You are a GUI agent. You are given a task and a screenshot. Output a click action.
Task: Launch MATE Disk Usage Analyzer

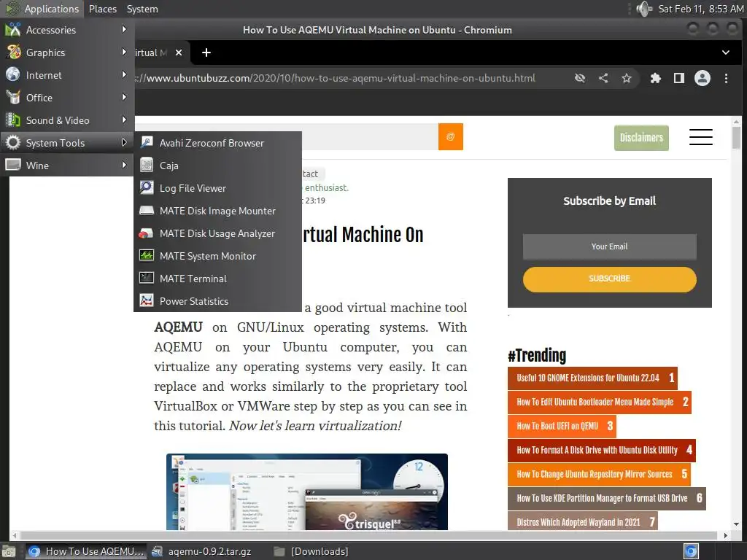(x=217, y=233)
